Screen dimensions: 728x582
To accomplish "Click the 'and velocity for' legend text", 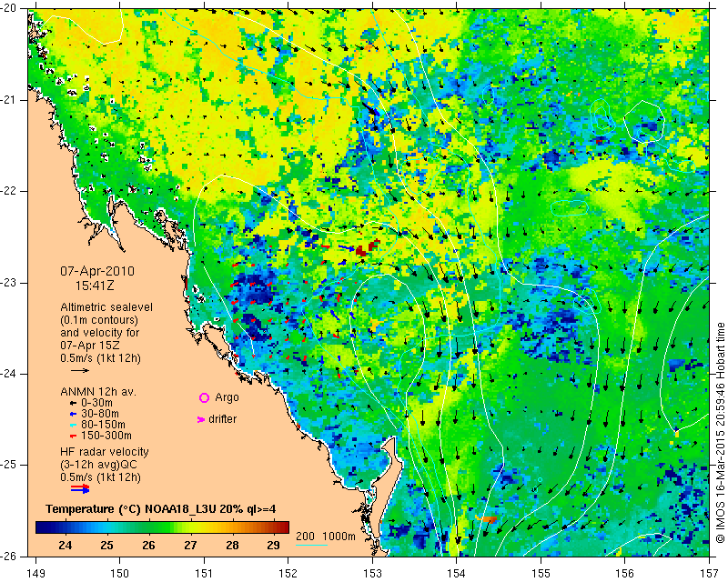I will click(x=100, y=333).
